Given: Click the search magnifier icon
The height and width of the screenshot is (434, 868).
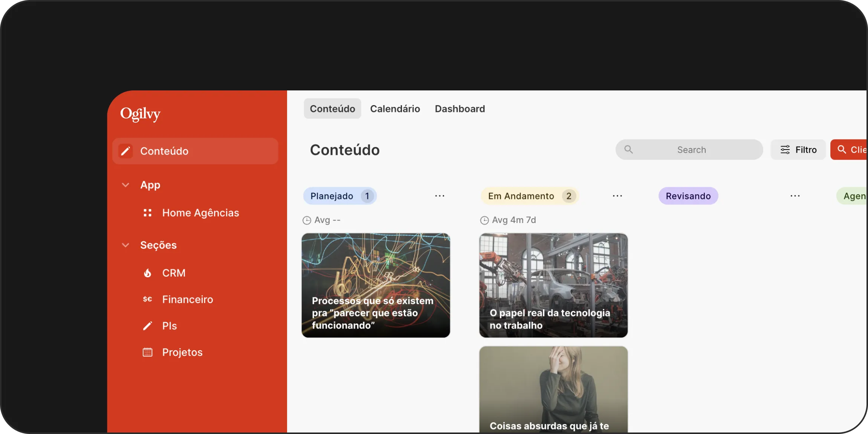Looking at the screenshot, I should click(x=628, y=149).
